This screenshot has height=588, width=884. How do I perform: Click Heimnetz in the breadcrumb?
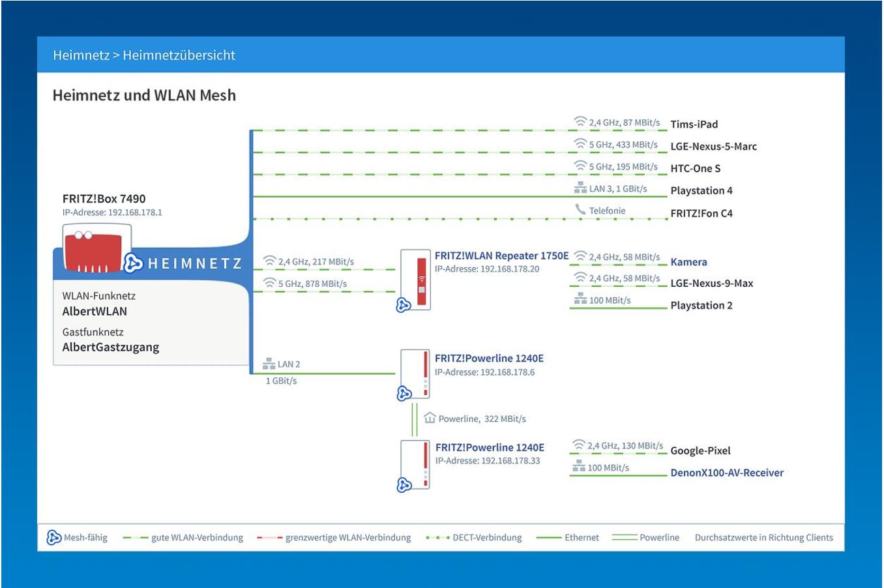tap(81, 55)
